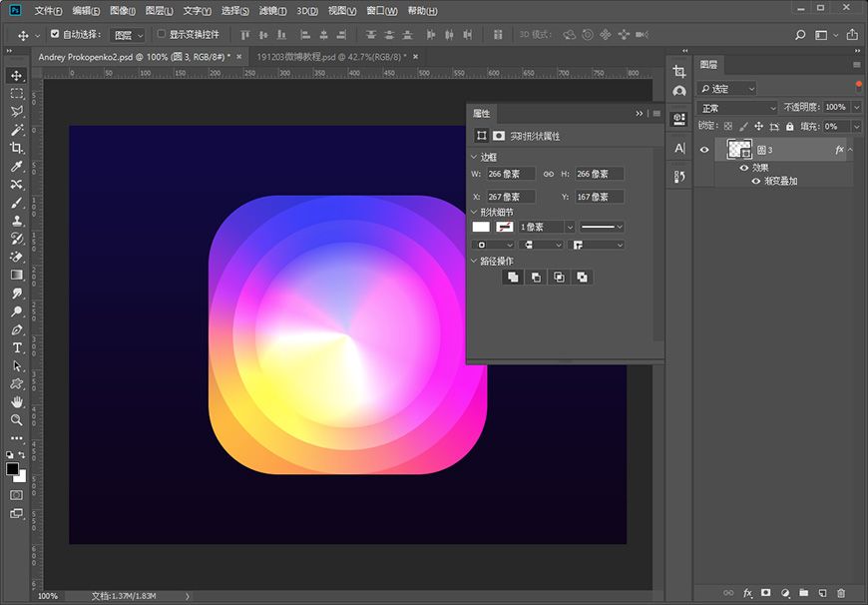Click the foreground color swatch
The height and width of the screenshot is (605, 868).
point(12,469)
